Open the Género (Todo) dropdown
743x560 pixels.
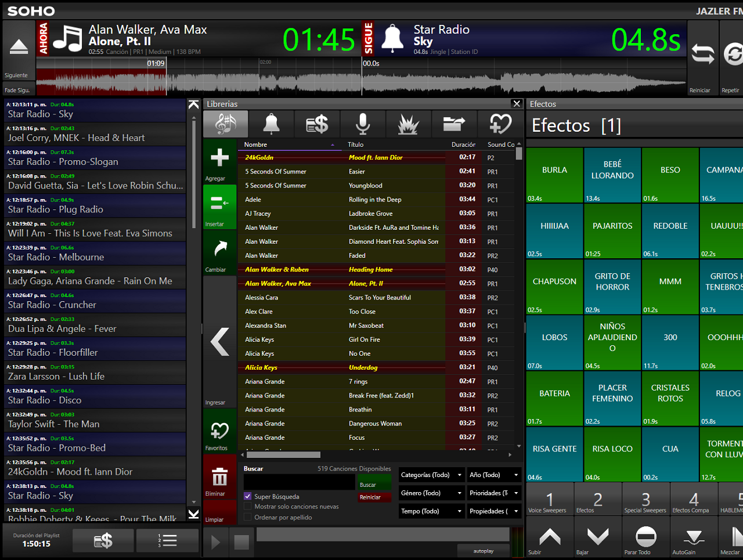(x=431, y=493)
